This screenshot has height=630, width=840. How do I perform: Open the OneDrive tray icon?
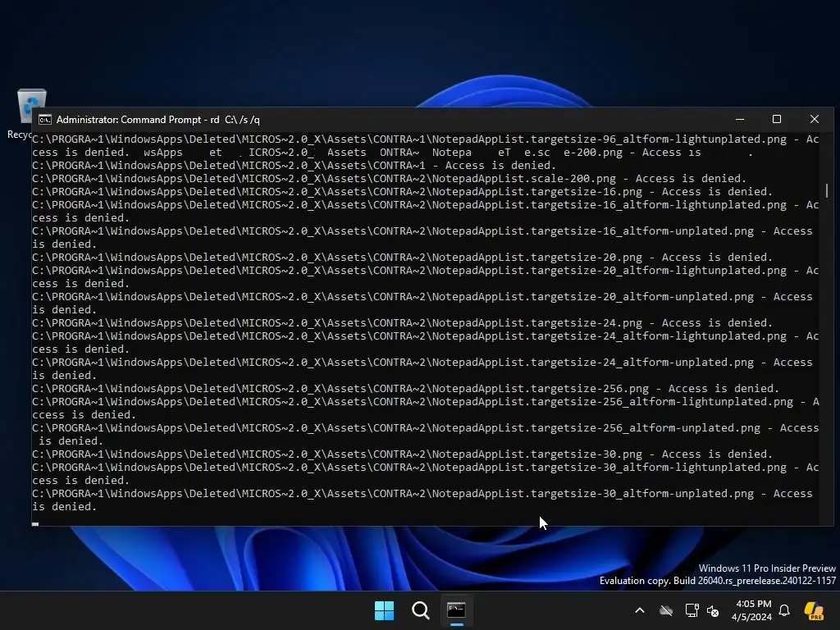pyautogui.click(x=666, y=610)
